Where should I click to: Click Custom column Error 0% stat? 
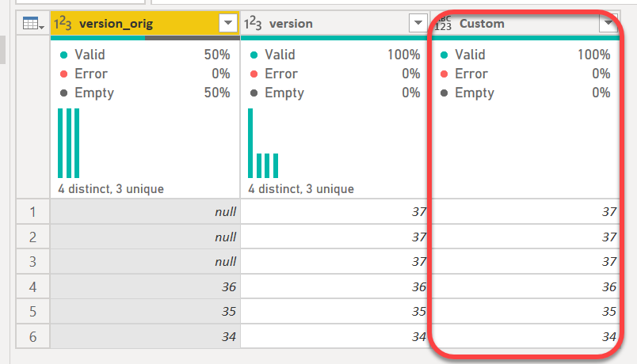pos(525,74)
